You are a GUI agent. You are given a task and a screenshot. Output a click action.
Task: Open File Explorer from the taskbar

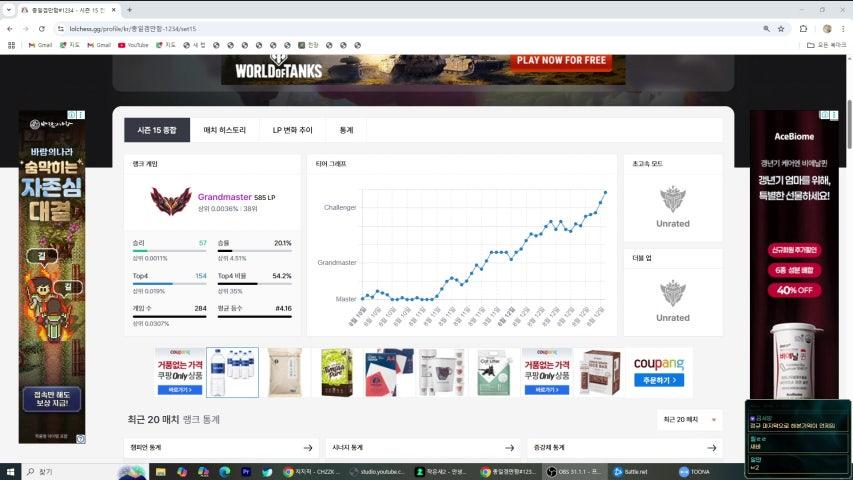click(160, 472)
